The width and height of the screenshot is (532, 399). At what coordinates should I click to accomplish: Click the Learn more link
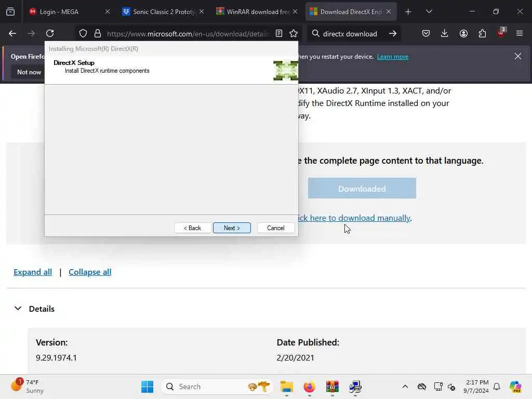(x=393, y=57)
